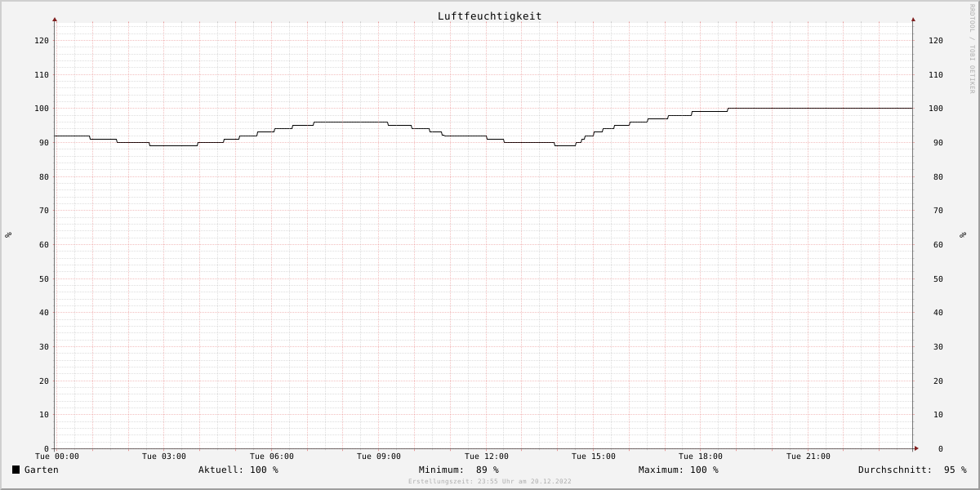The height and width of the screenshot is (490, 980).
Task: Click the Tue 00:00 time axis label
Action: point(57,457)
